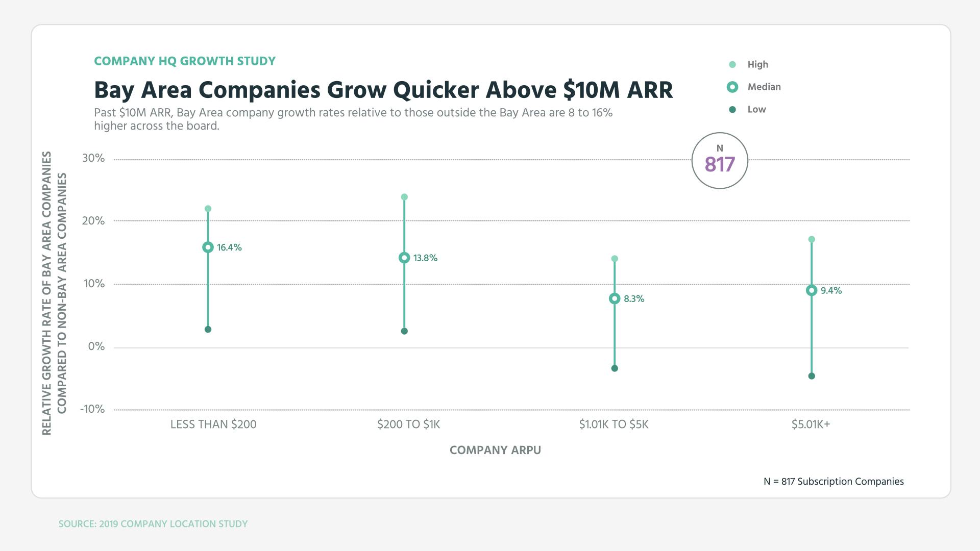Click the 8.3% median circle for $1.01K to $5K
980x551 pixels.
point(615,298)
